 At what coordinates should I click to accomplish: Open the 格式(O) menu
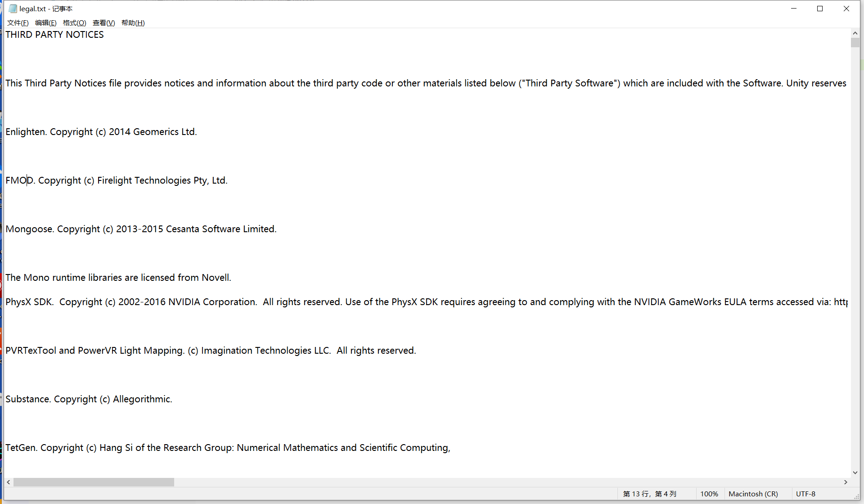tap(75, 23)
